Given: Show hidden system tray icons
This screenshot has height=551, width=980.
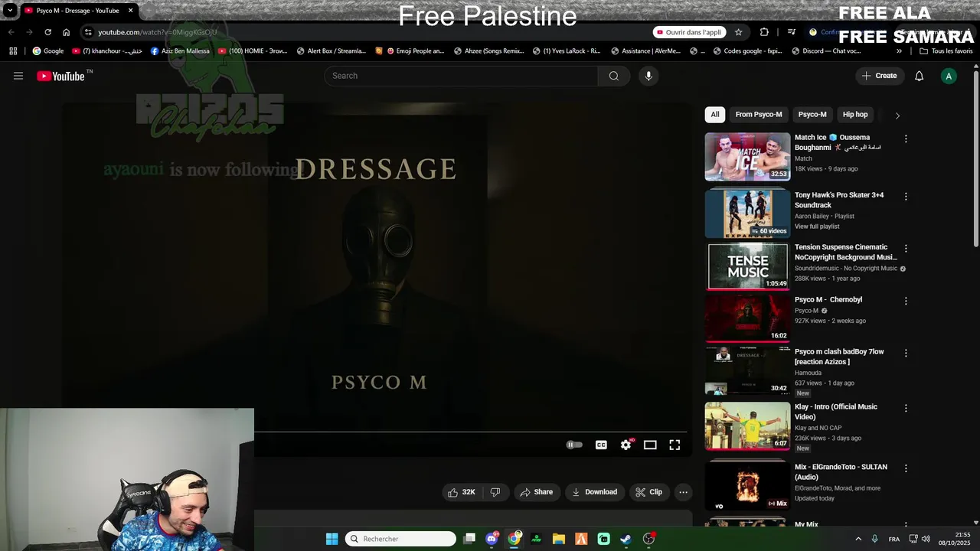Looking at the screenshot, I should (858, 539).
